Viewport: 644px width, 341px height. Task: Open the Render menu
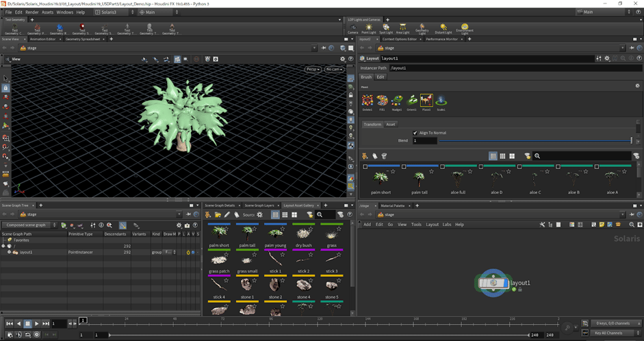[32, 12]
